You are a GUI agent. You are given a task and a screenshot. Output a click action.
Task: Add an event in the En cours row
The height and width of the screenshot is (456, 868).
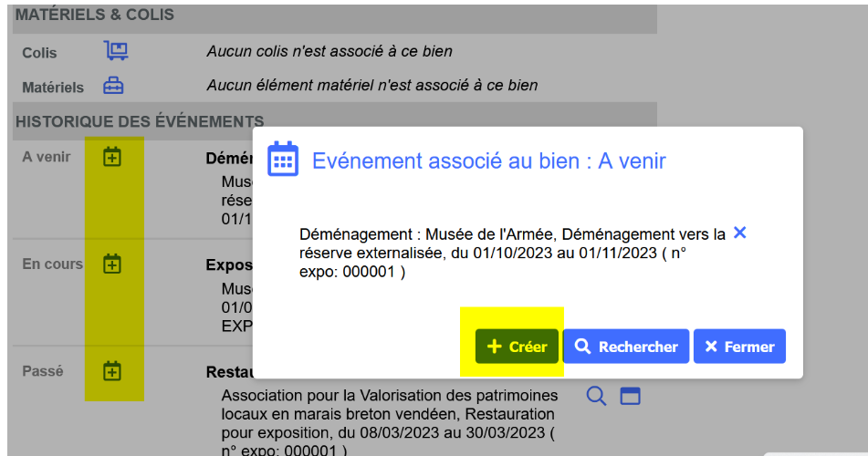coord(111,264)
